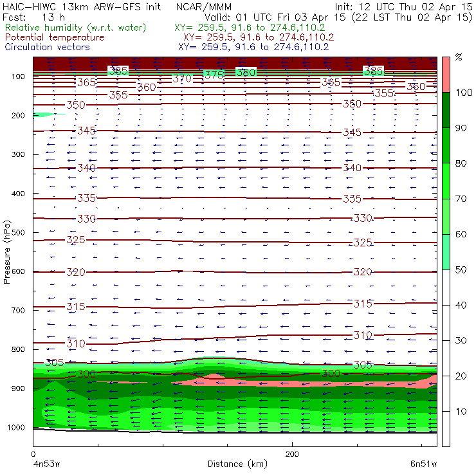Click the '6n51w' end location label
The image size is (476, 476).
click(424, 464)
